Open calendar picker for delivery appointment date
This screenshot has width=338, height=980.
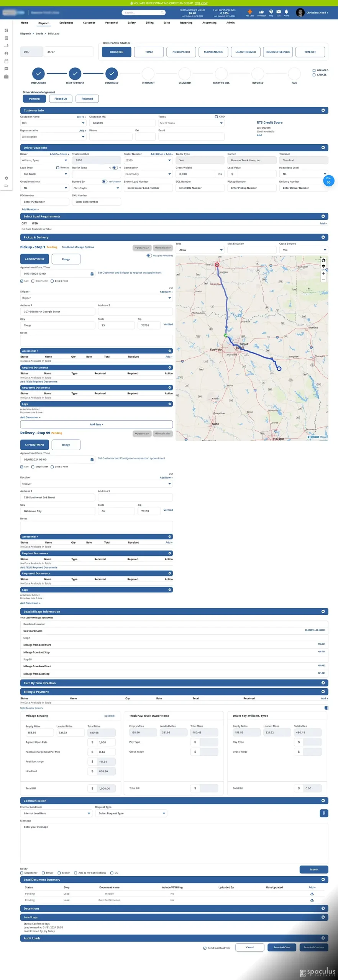point(92,459)
